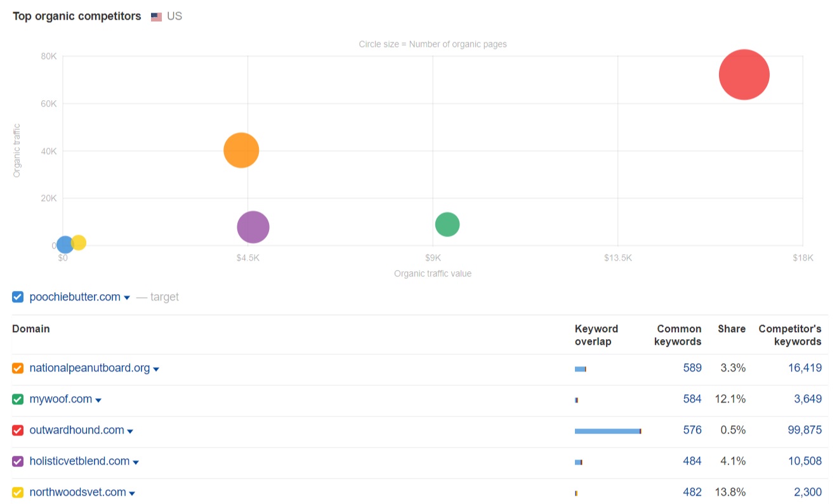837x504 pixels.
Task: Click the orange nationalpeanutboard bubble
Action: 241,150
